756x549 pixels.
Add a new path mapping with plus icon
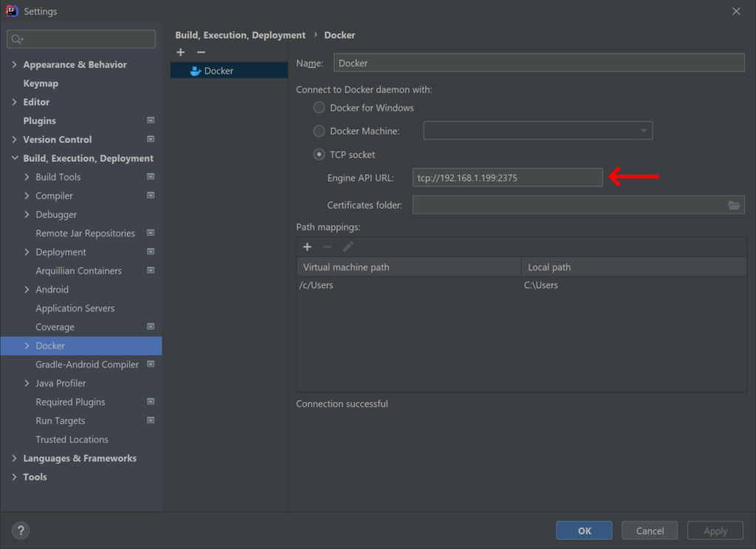click(x=307, y=247)
